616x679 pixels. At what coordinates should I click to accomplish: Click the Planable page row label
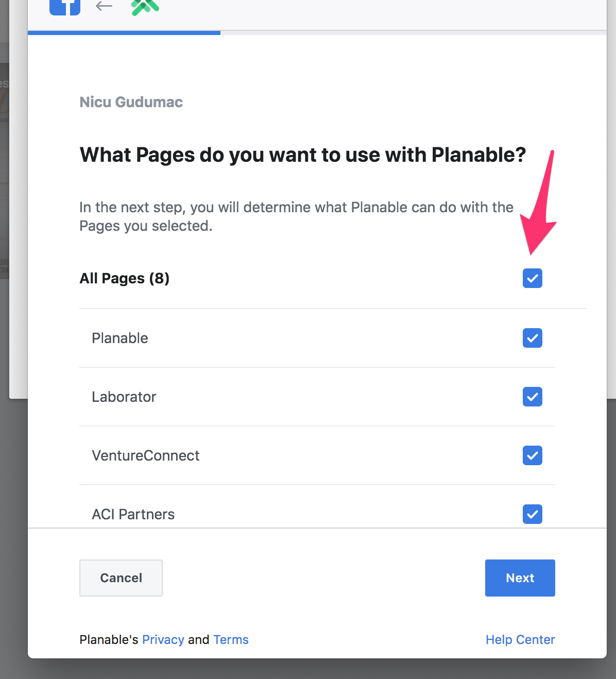(120, 338)
